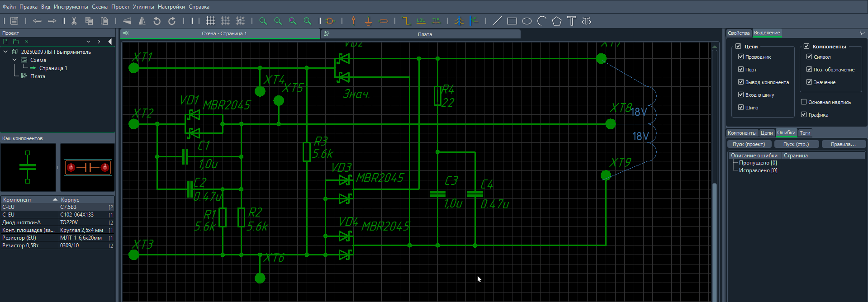Screen dimensions: 868x302
Task: Select the wire drawing tool
Action: coord(406,21)
